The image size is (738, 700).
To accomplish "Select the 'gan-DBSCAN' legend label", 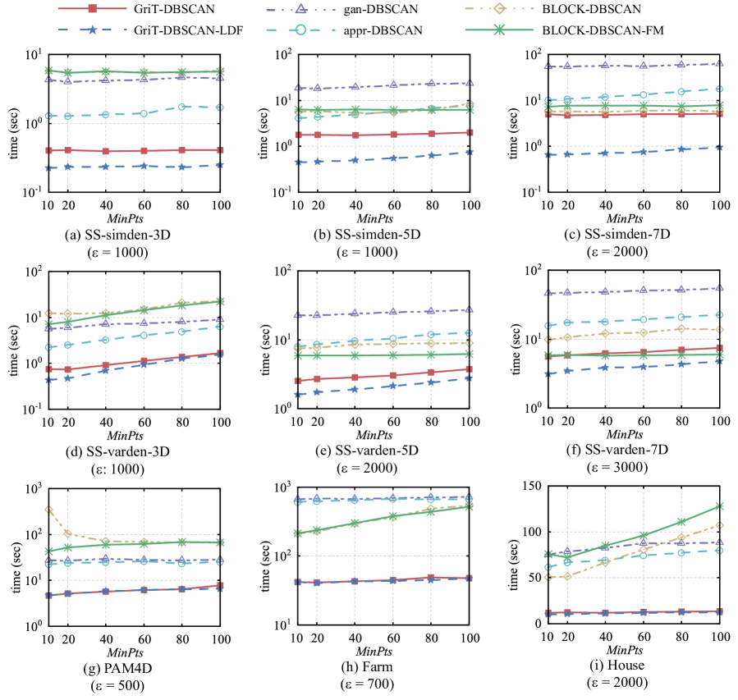I will [x=380, y=8].
